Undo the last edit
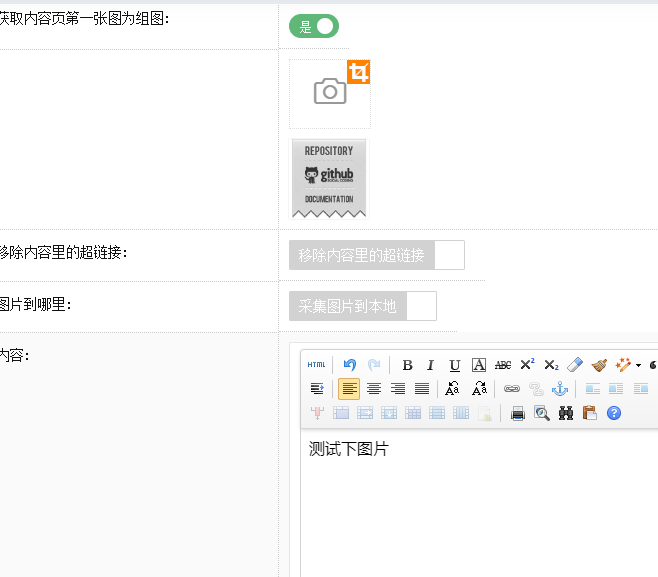 coord(349,365)
